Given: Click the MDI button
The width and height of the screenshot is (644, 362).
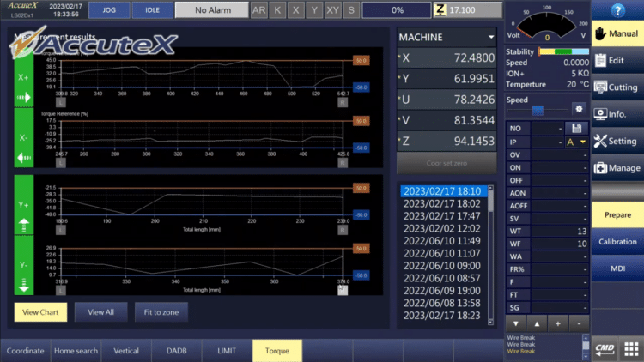Looking at the screenshot, I should point(617,268).
